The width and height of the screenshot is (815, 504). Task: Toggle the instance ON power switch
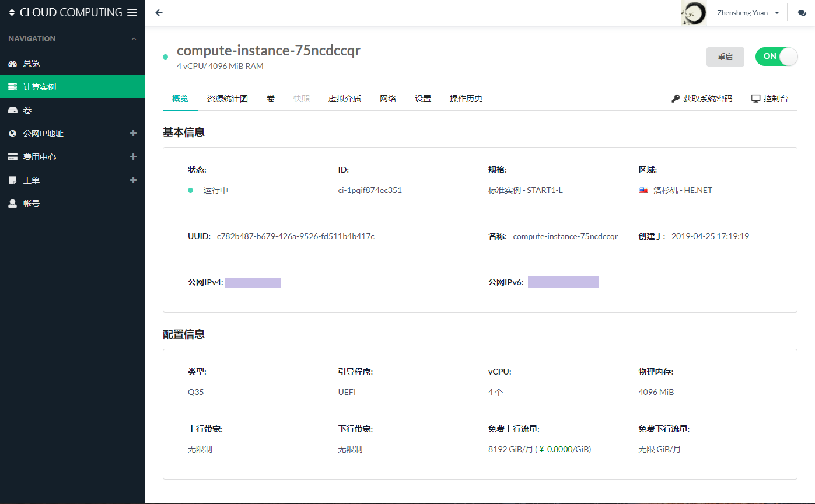(x=776, y=57)
